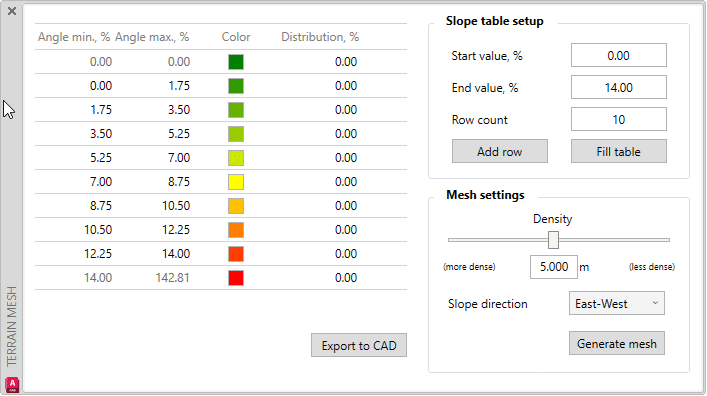Pick the lime swatch for 3.50–5.25
The image size is (707, 396).
click(236, 134)
